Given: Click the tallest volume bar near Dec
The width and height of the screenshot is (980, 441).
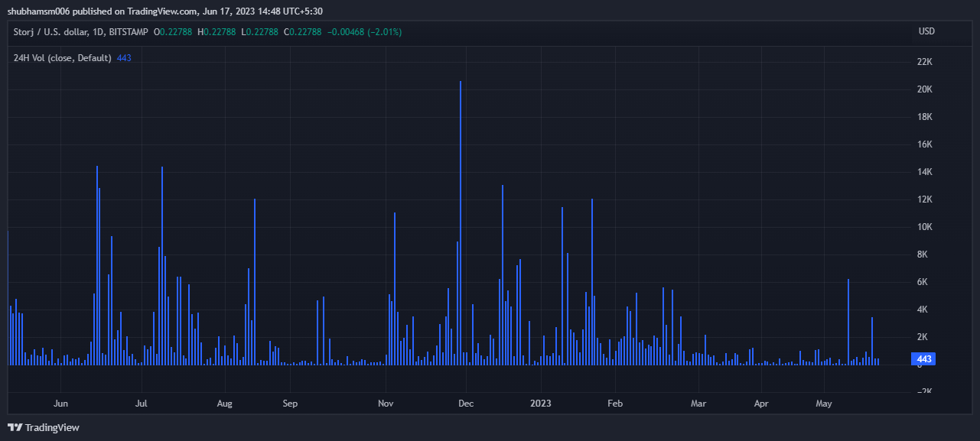Looking at the screenshot, I should 460,222.
